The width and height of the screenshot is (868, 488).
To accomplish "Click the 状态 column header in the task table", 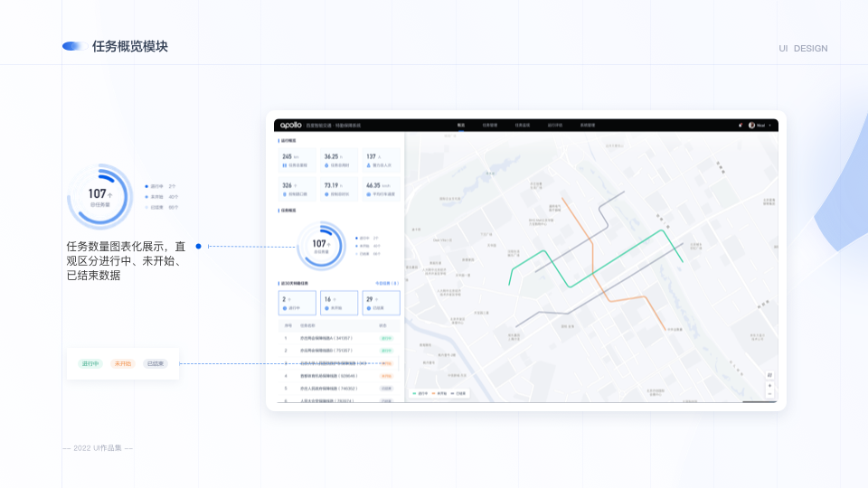I will 382,326.
